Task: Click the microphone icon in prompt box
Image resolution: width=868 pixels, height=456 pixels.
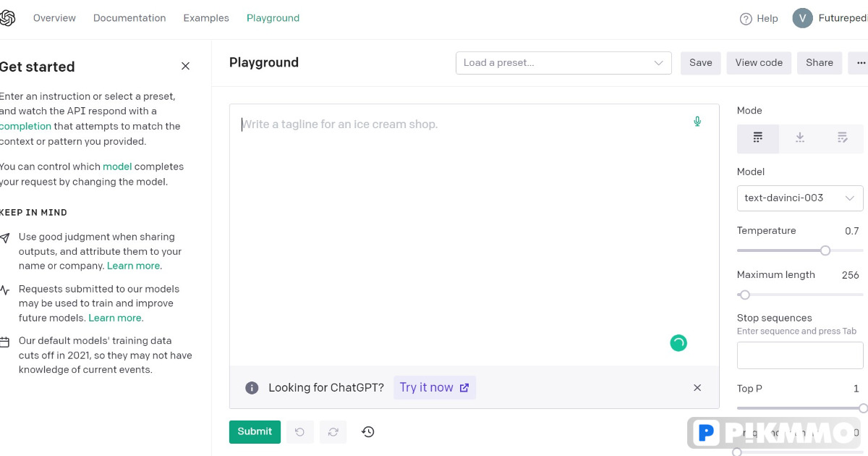Action: [x=697, y=122]
